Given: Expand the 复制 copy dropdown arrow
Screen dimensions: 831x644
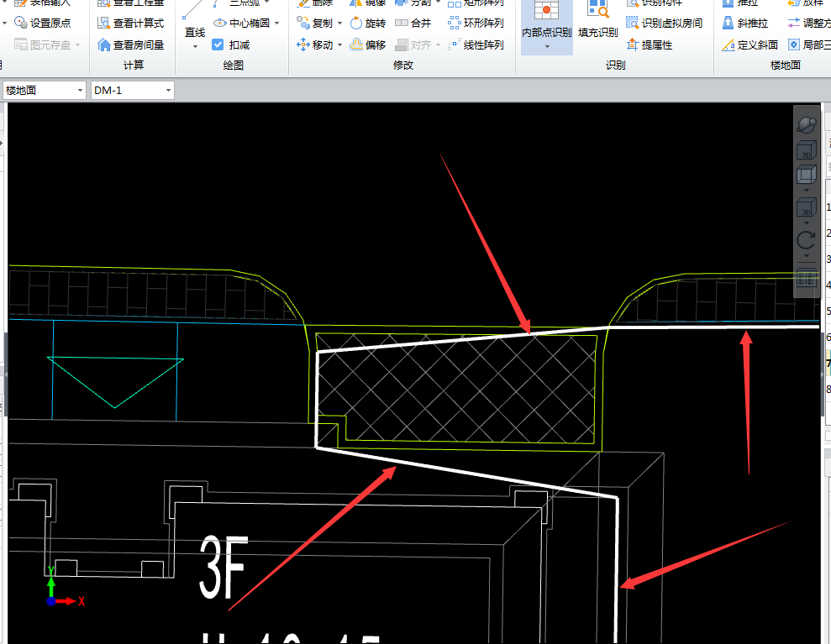Looking at the screenshot, I should pyautogui.click(x=339, y=23).
